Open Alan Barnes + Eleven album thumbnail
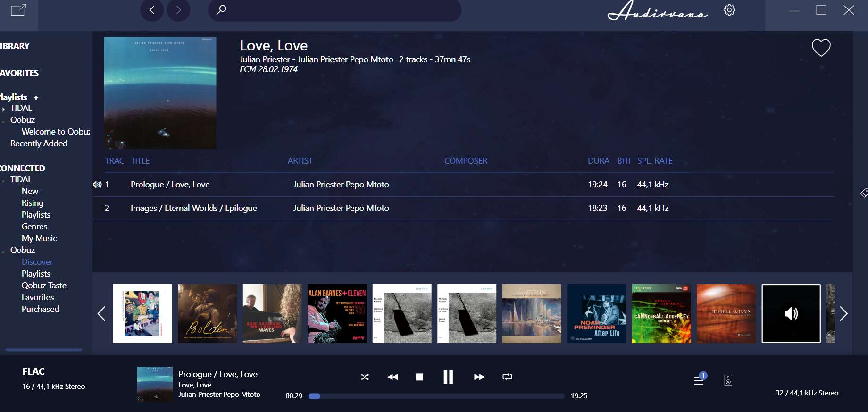 (337, 313)
